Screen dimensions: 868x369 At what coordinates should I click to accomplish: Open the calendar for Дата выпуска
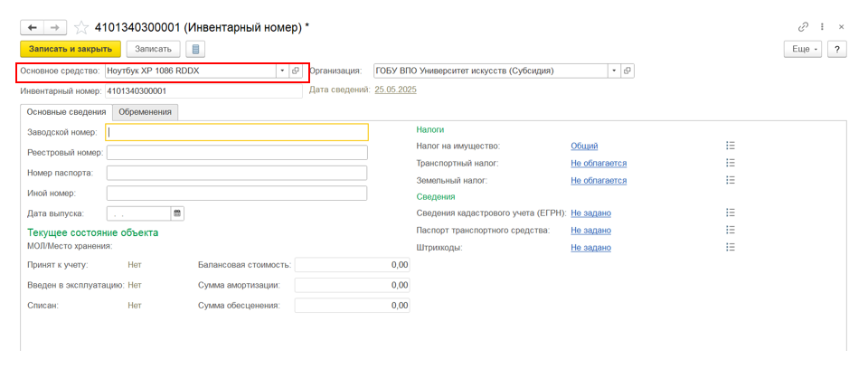(177, 213)
